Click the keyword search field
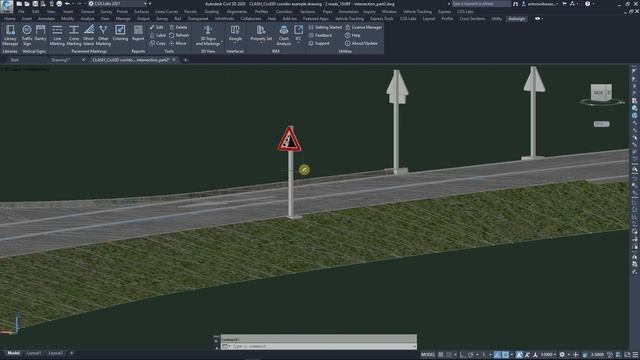Screen dimensions: 640x360 click(x=481, y=4)
